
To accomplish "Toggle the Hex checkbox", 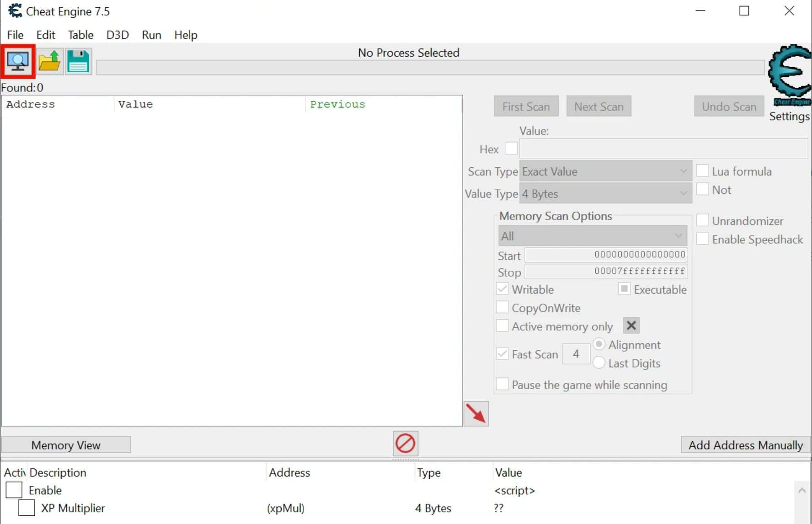I will (511, 149).
